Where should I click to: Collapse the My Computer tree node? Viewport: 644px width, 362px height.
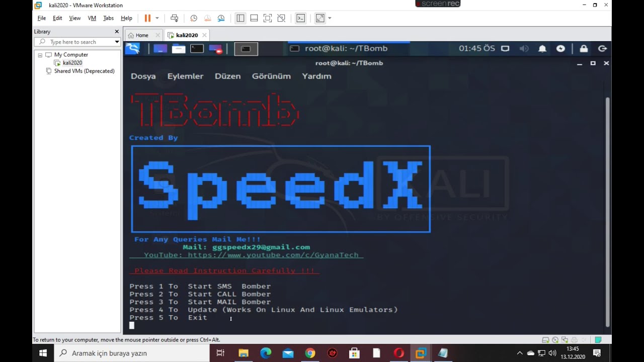(40, 55)
